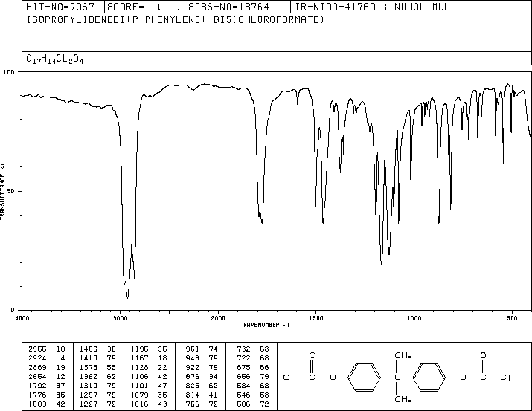
Task: Click the strongest absorption peak near 2924 in the spectrum
Action: click(x=127, y=297)
